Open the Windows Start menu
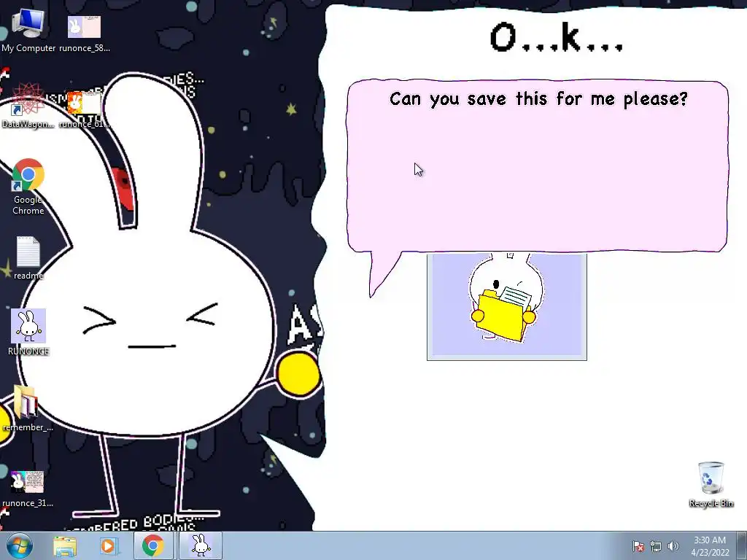747x560 pixels. pos(20,545)
